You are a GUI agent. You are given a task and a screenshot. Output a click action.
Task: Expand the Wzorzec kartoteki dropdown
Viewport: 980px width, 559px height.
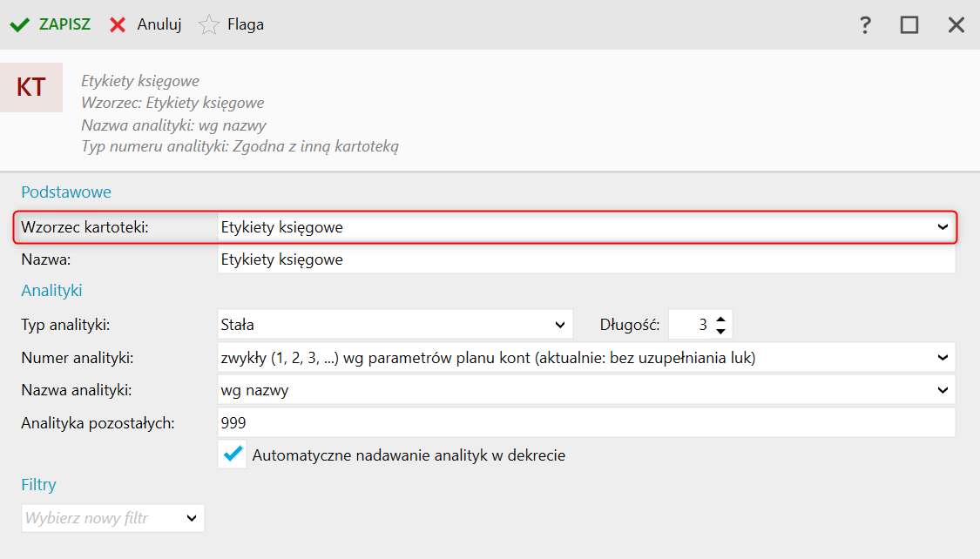point(943,227)
